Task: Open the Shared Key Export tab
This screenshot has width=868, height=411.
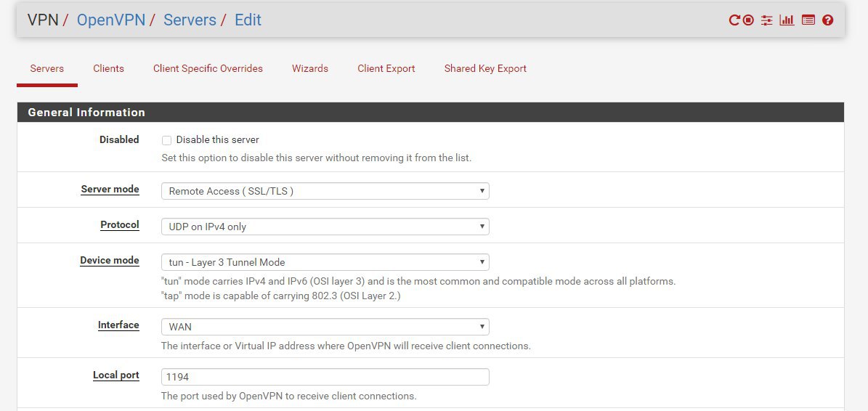Action: tap(485, 68)
